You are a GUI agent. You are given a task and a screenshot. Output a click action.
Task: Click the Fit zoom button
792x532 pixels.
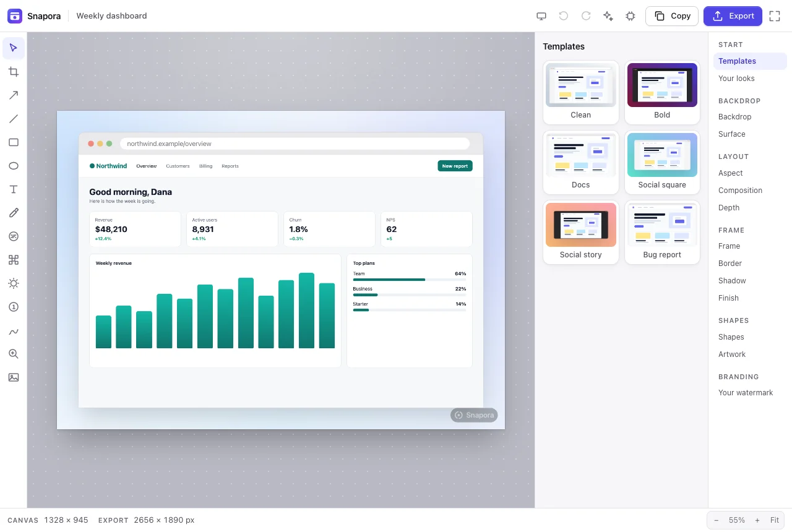click(775, 520)
